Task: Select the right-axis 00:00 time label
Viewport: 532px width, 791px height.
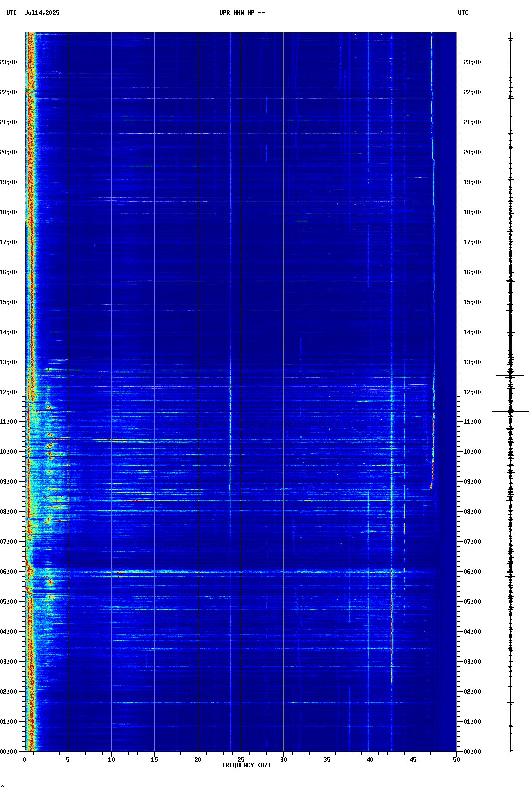Action: click(472, 752)
